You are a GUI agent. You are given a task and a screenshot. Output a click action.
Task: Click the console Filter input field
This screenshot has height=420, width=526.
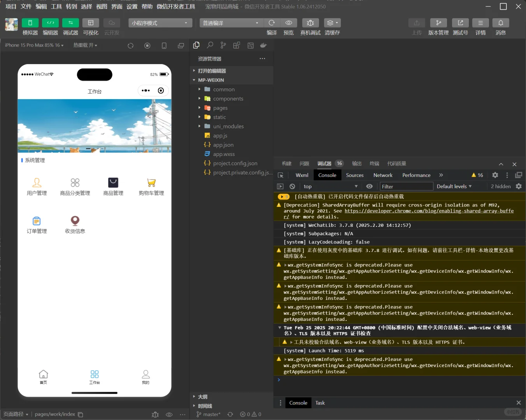[406, 187]
